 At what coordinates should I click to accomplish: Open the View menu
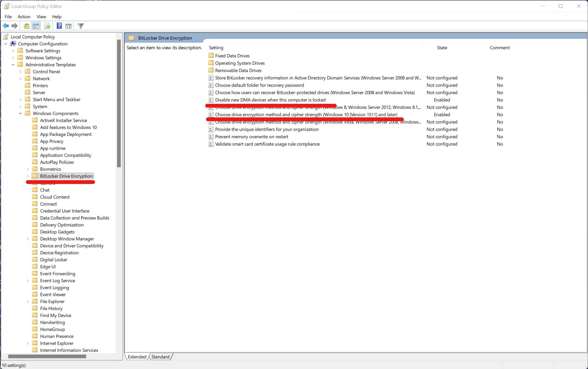point(41,17)
